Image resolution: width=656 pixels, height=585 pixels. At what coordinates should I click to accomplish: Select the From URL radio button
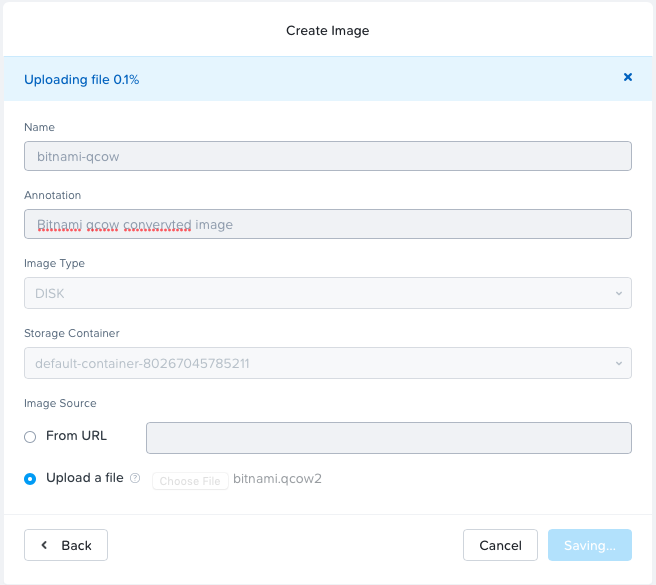tap(30, 437)
